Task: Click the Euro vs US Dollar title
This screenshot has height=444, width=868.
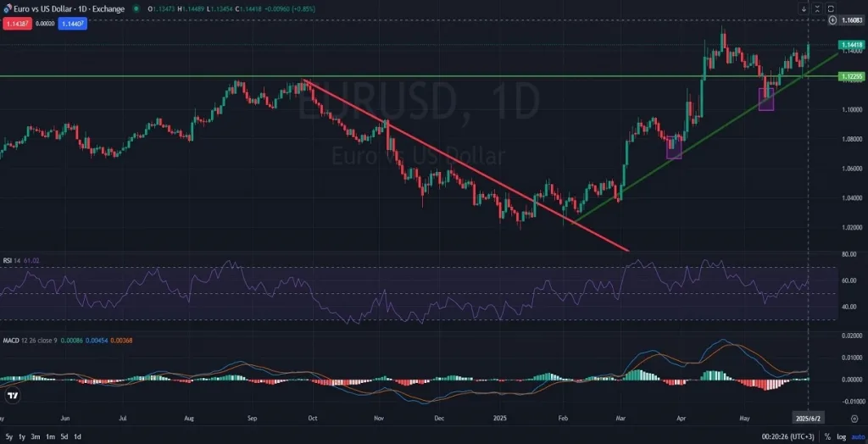Action: pos(70,8)
